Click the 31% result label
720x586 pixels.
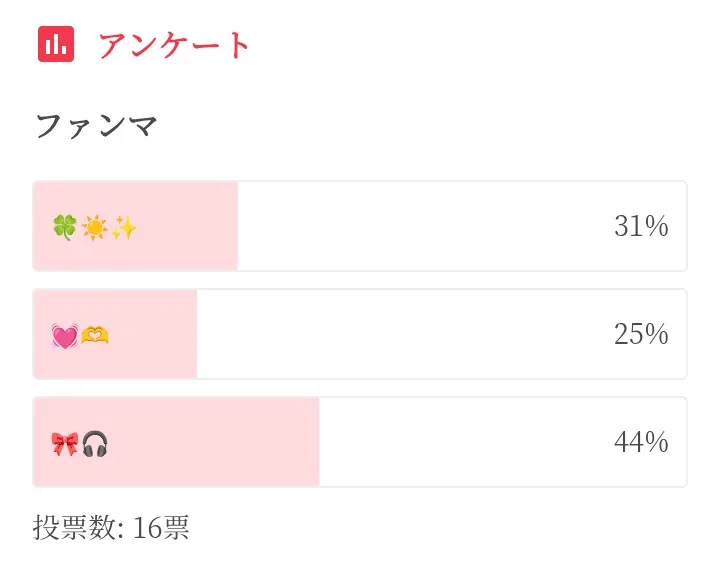click(x=641, y=227)
